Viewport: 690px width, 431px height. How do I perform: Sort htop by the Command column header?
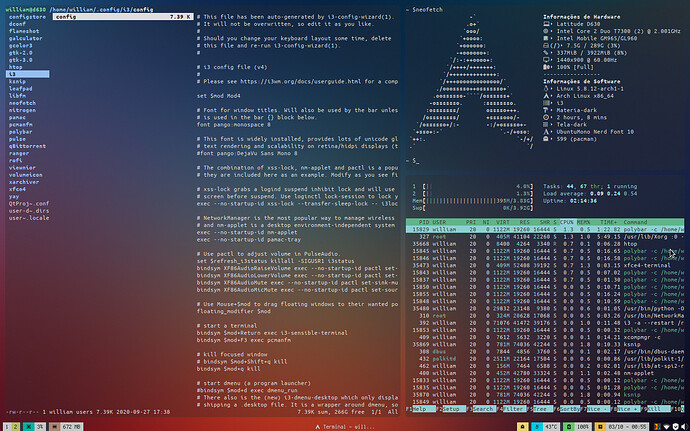[635, 222]
